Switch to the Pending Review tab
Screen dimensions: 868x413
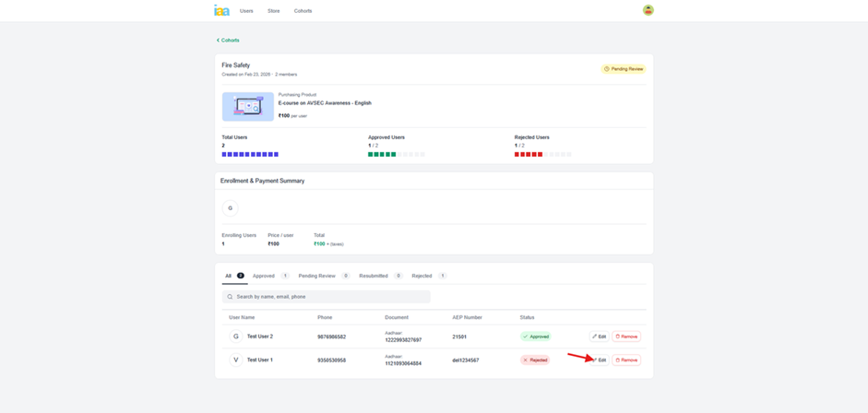point(316,276)
